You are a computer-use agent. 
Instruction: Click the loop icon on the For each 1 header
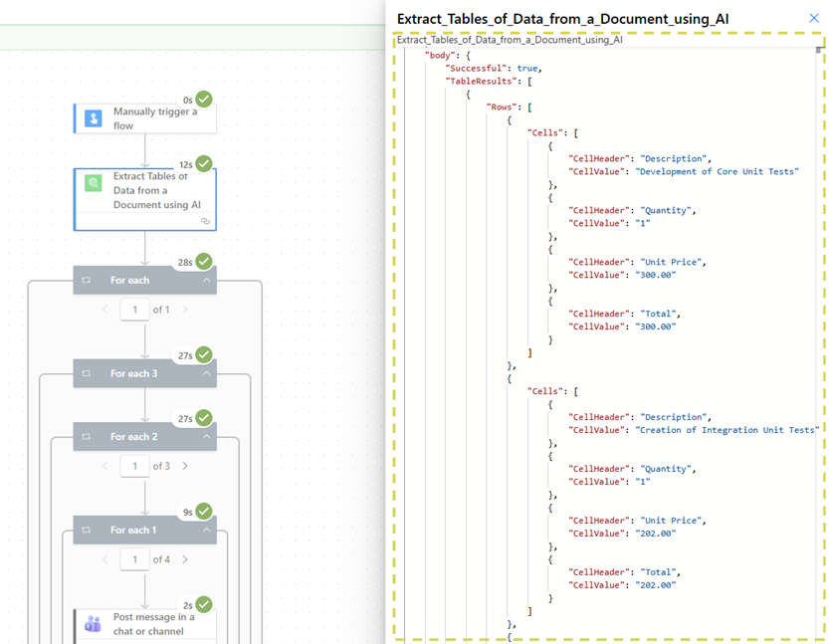point(86,530)
